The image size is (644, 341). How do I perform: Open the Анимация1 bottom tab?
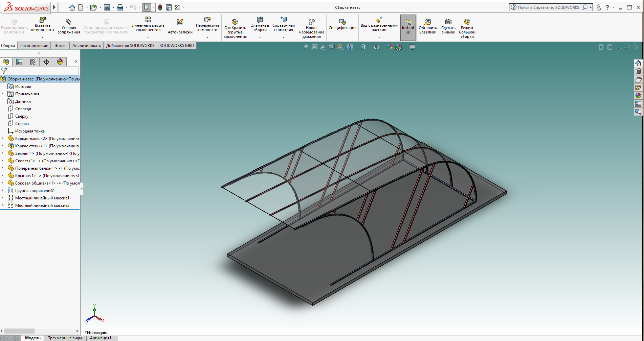pyautogui.click(x=101, y=338)
